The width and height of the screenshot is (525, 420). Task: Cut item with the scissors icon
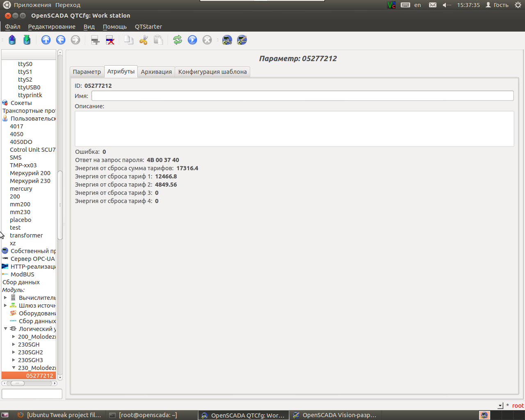[x=144, y=40]
